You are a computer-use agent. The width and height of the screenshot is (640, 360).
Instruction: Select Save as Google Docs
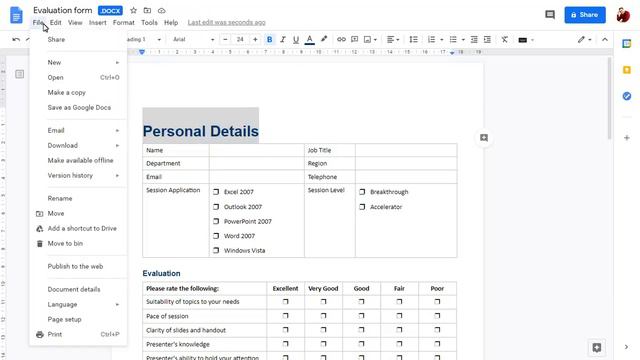coord(78,108)
